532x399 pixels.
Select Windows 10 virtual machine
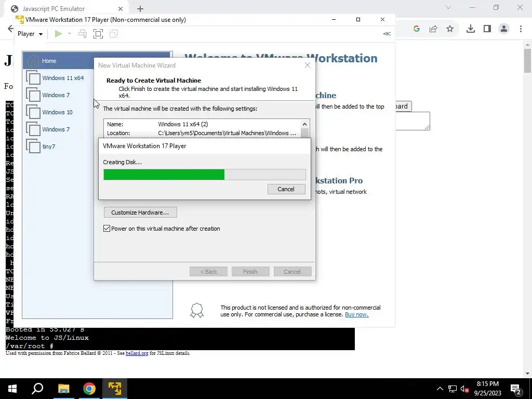[x=57, y=112]
